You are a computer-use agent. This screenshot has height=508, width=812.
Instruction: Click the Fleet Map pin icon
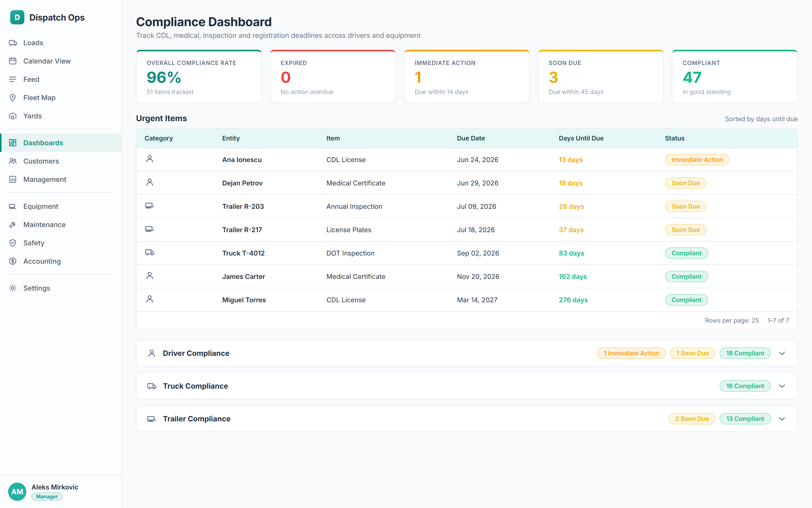pos(13,98)
